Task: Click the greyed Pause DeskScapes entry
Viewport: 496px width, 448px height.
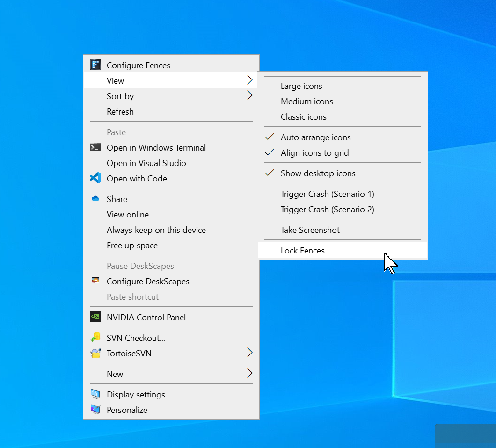Action: 171,266
